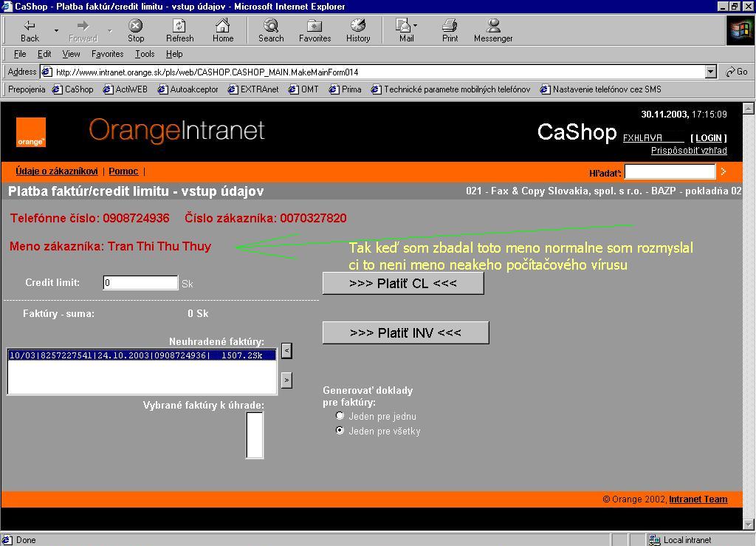Print the page using Print icon
The width and height of the screenshot is (756, 546).
pyautogui.click(x=450, y=30)
